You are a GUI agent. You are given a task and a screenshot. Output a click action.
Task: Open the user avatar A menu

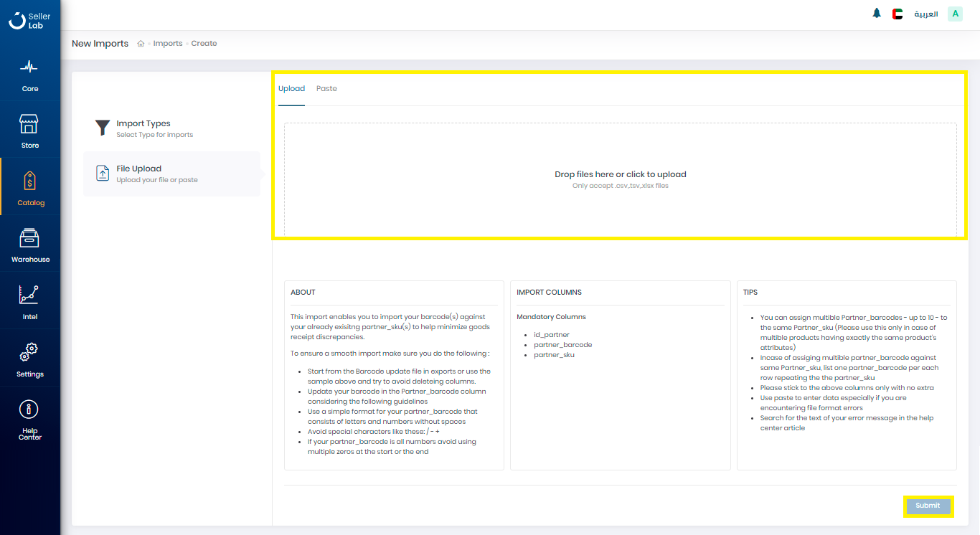point(955,14)
